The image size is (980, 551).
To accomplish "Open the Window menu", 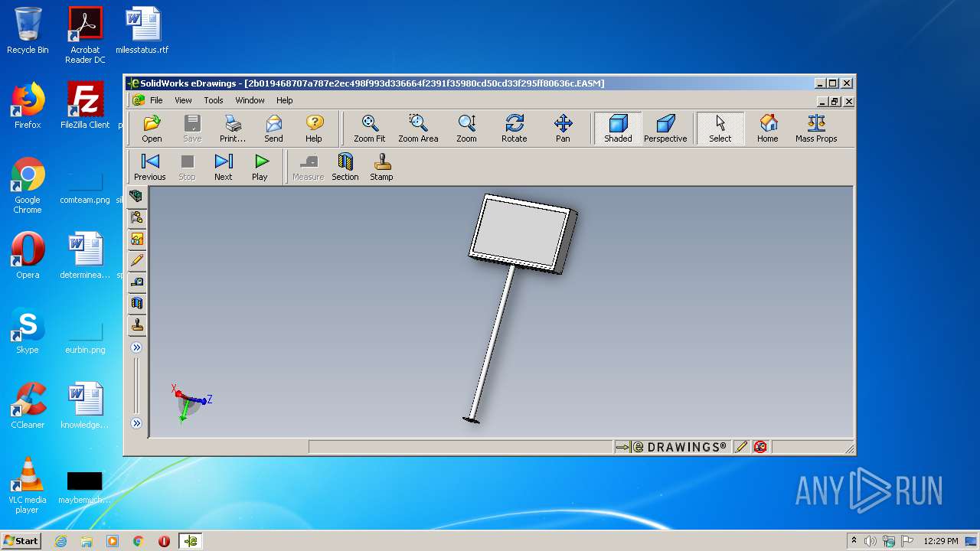I will tap(250, 100).
